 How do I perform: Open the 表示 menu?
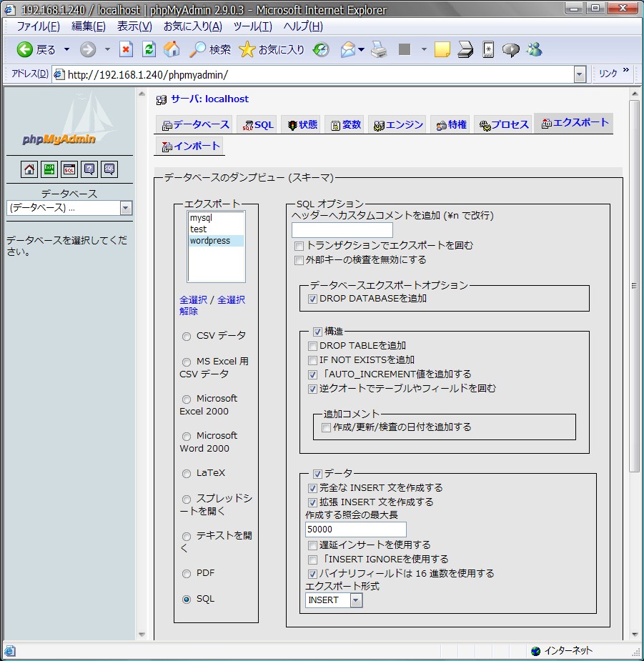134,26
